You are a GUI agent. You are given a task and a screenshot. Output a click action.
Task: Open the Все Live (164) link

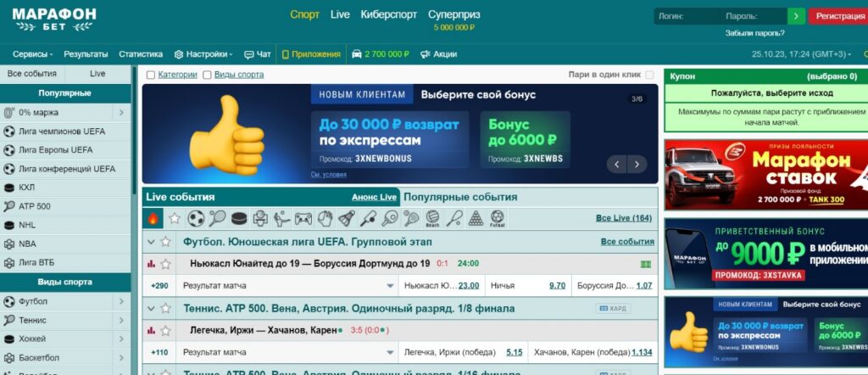(x=624, y=218)
